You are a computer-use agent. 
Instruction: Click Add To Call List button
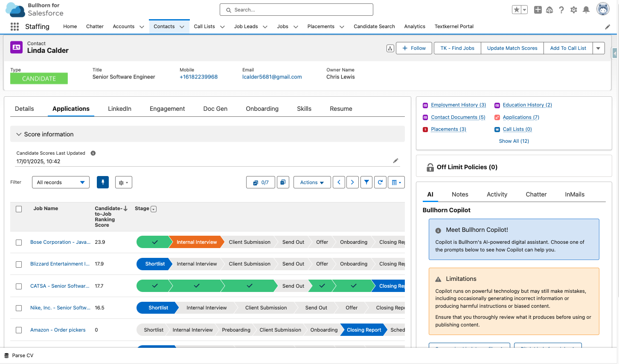(x=568, y=48)
